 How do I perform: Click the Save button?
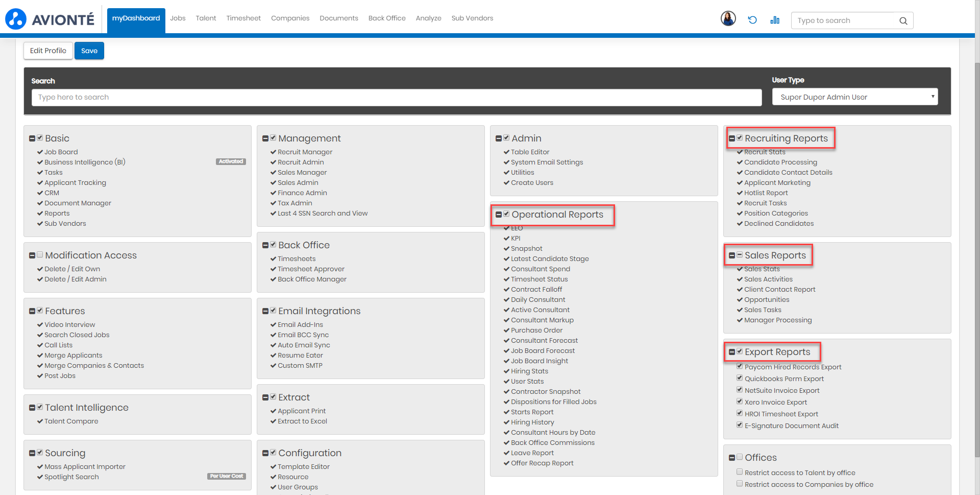click(89, 51)
